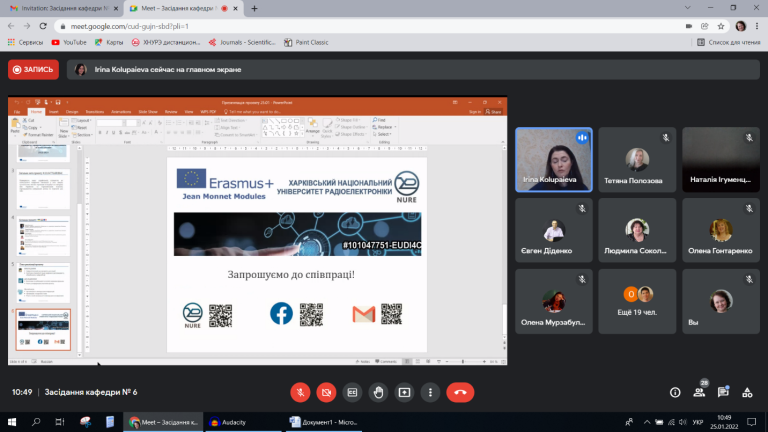
Task: Open the meeting details info icon
Action: pos(675,392)
